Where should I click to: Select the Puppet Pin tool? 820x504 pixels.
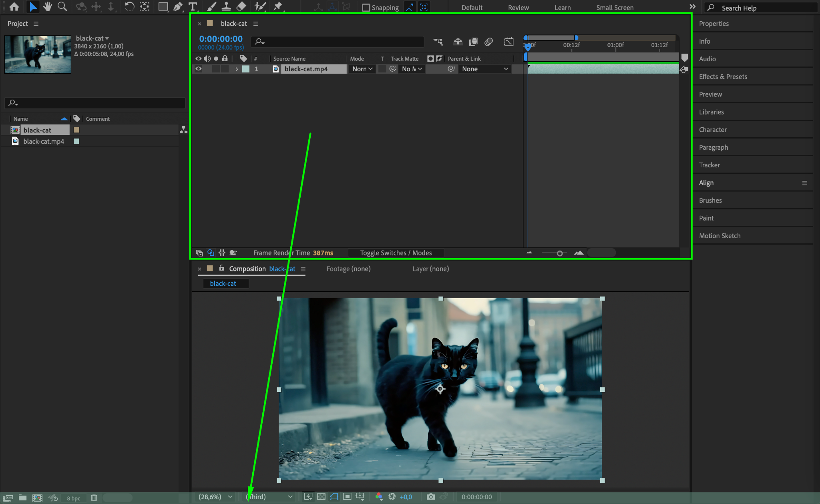click(277, 6)
